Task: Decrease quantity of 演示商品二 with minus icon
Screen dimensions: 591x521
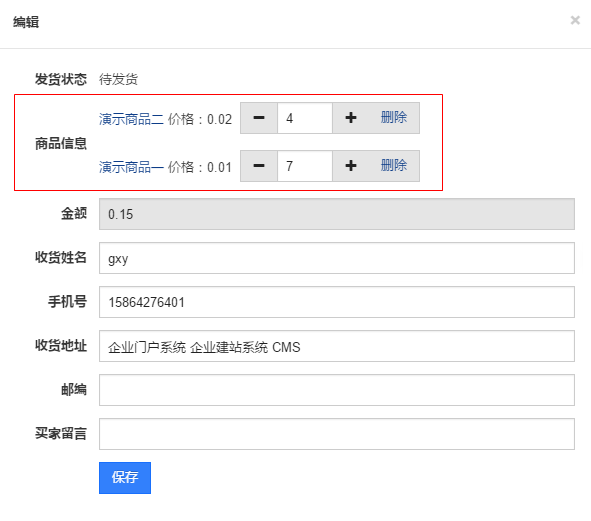Action: tap(259, 118)
